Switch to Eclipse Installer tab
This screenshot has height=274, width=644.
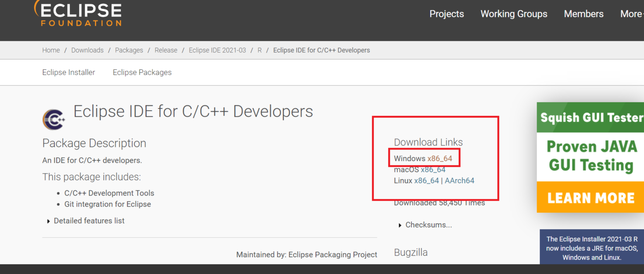(x=69, y=72)
